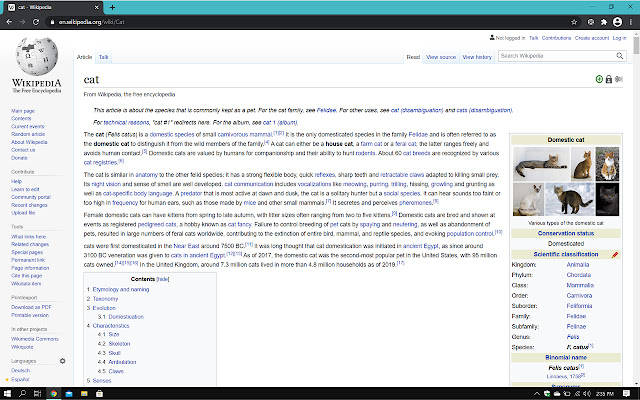Image resolution: width=640 pixels, height=400 pixels.
Task: Hide the Contents table of contents
Action: [163, 279]
